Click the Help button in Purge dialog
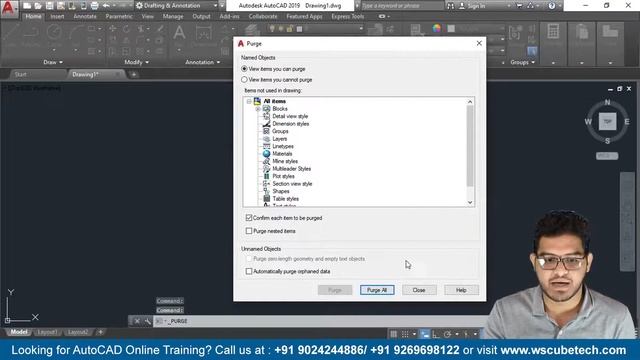The width and height of the screenshot is (640, 360). 461,290
